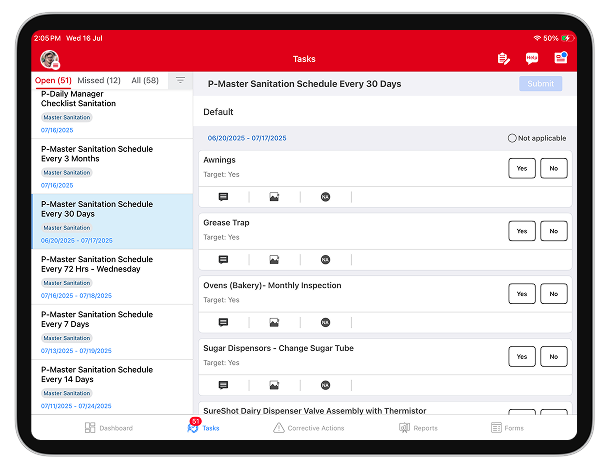Viewport: 608px width, 470px height.
Task: Add a comment to the Awnings item
Action: [x=223, y=197]
